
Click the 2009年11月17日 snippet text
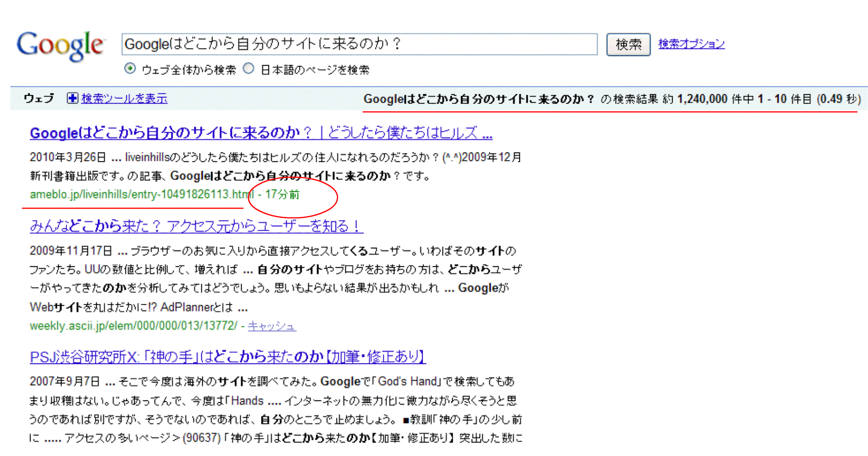coord(71,251)
